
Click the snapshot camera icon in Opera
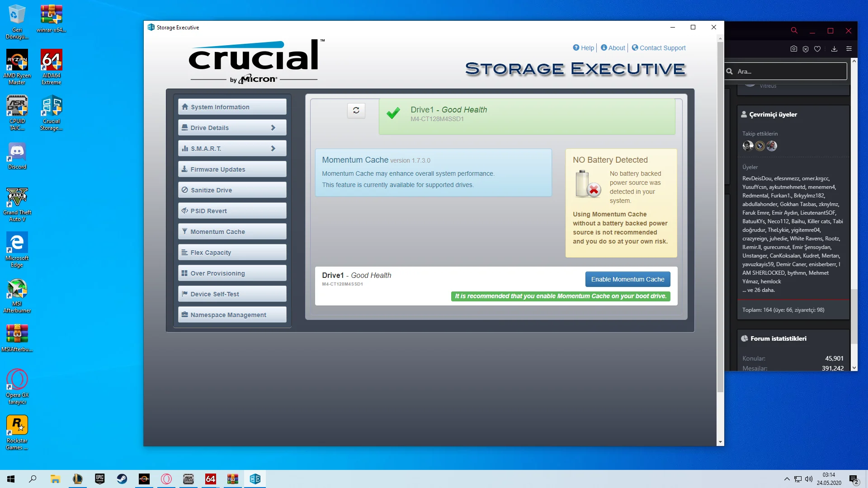[793, 49]
